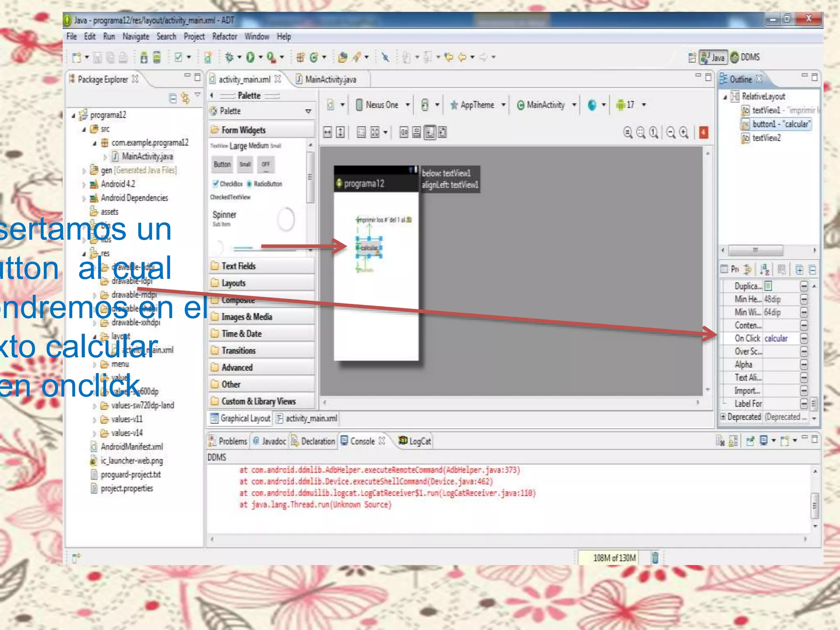Open the Android Virtual Device Manager icon
840x630 pixels.
click(x=157, y=57)
